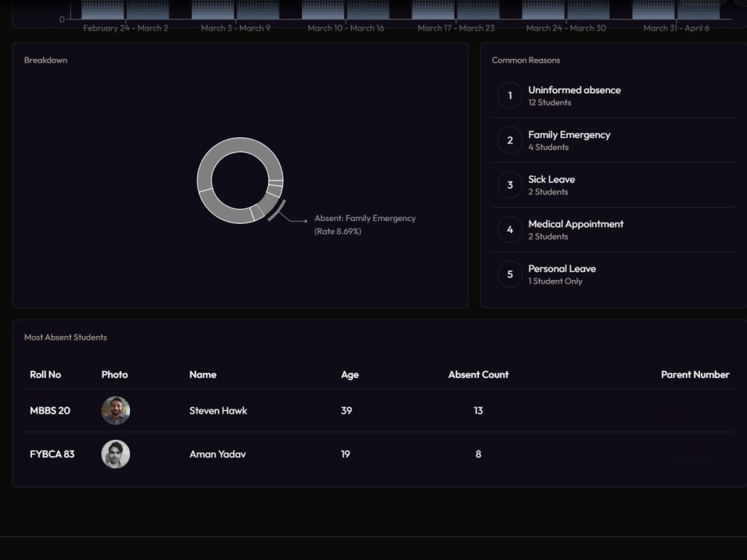Click the number 4 rank circle
Viewport: 747px width, 560px height.
[510, 229]
